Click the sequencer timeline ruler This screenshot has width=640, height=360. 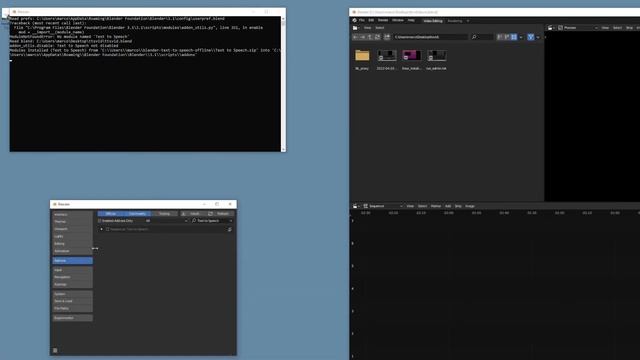495,213
